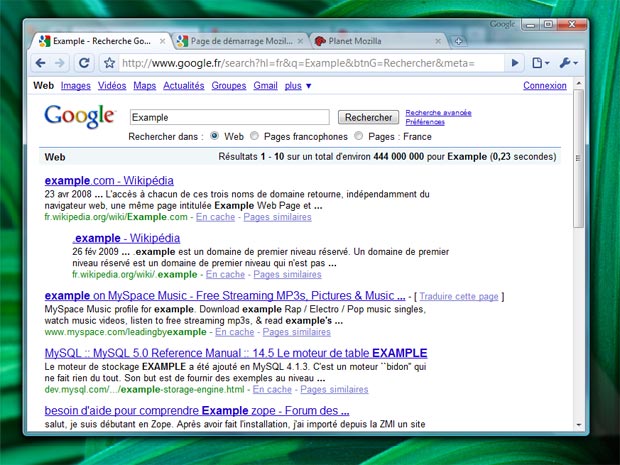Open the wrench settings menu

[569, 63]
